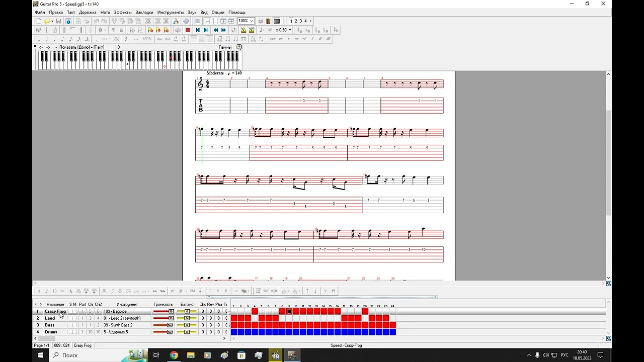Click the Гаммы scales button
The image size is (644, 362).
tap(225, 47)
